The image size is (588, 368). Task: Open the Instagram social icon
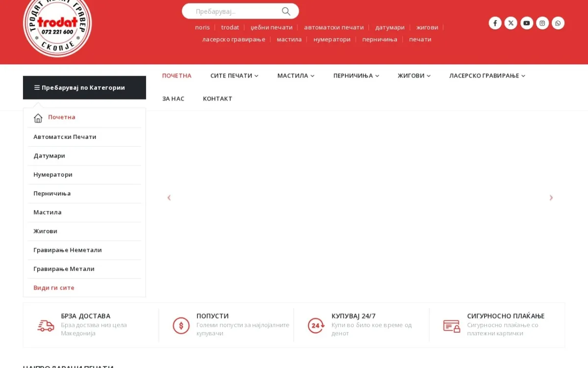(x=542, y=23)
